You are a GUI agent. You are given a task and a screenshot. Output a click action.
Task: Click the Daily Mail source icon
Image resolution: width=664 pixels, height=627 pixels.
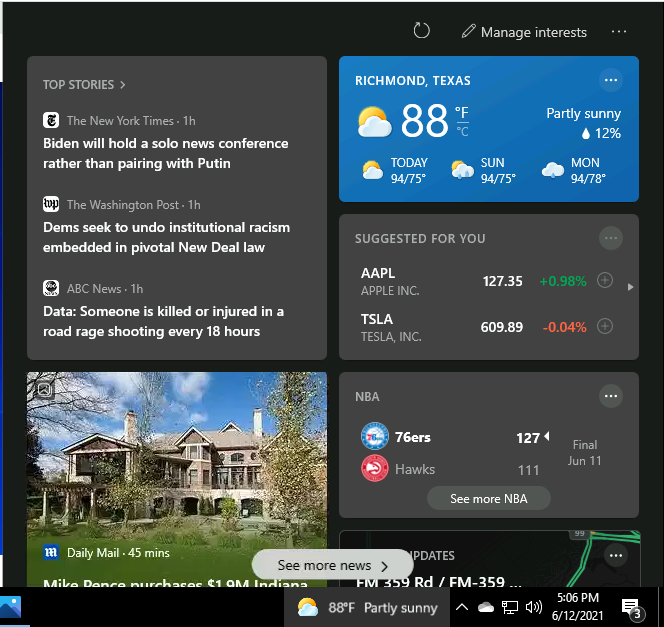click(x=51, y=552)
